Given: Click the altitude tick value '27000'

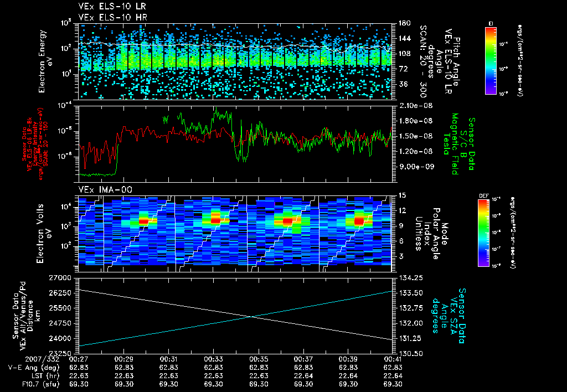Looking at the screenshot, I should click(60, 278).
